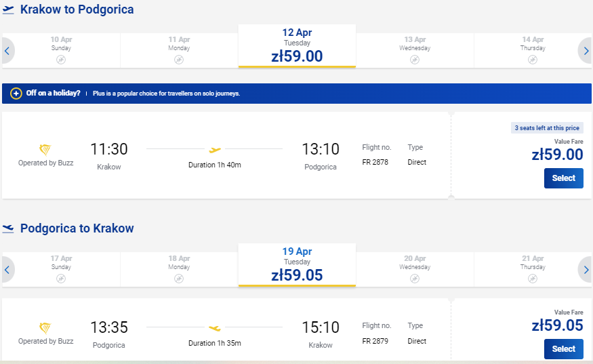Click the plus icon on holiday banner
This screenshot has width=593, height=364.
(16, 94)
